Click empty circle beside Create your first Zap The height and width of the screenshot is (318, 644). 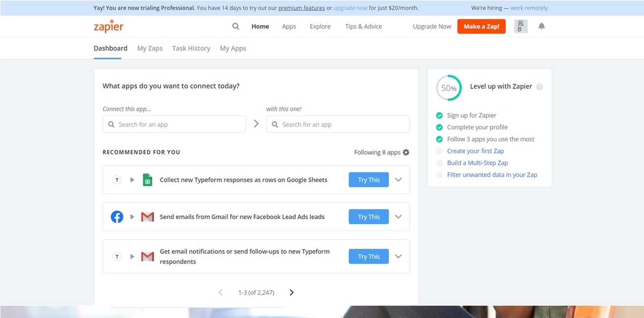tap(440, 151)
